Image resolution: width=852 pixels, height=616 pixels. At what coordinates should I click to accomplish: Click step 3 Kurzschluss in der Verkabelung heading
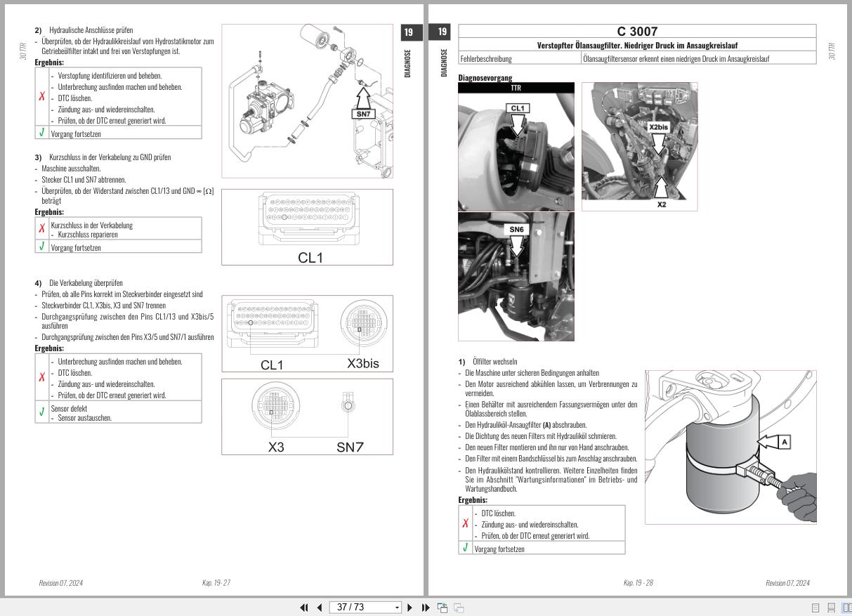110,157
